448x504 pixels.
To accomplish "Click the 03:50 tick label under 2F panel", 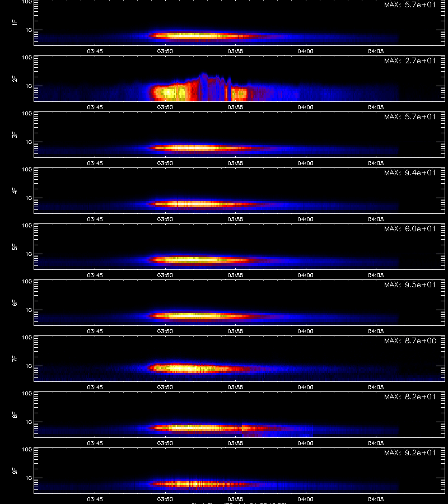I will (165, 108).
